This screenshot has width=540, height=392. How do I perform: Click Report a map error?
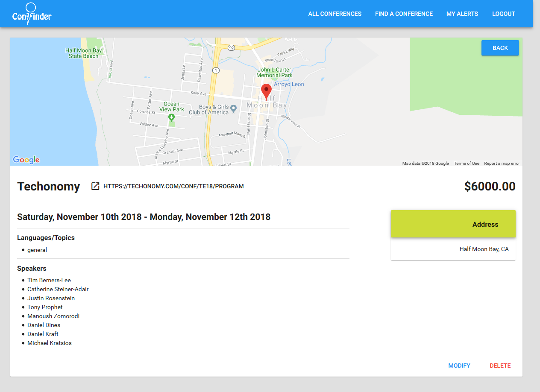[x=502, y=163]
